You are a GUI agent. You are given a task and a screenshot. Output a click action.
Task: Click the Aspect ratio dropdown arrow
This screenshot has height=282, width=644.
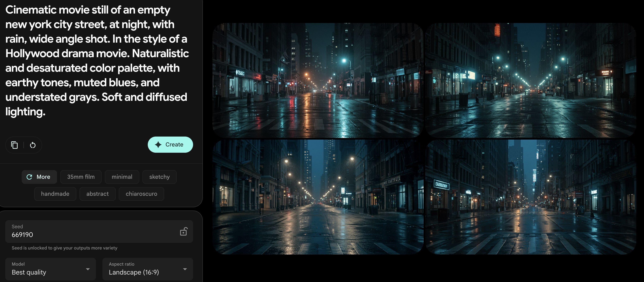[x=185, y=269]
